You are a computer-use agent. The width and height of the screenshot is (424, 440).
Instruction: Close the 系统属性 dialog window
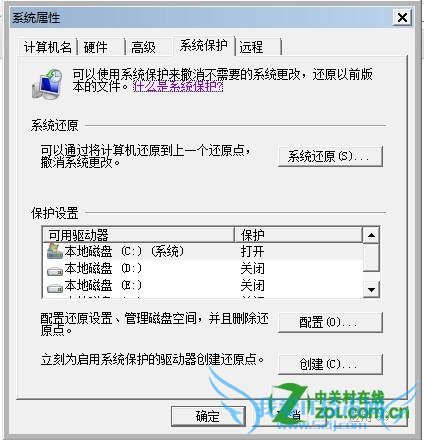pyautogui.click(x=402, y=17)
